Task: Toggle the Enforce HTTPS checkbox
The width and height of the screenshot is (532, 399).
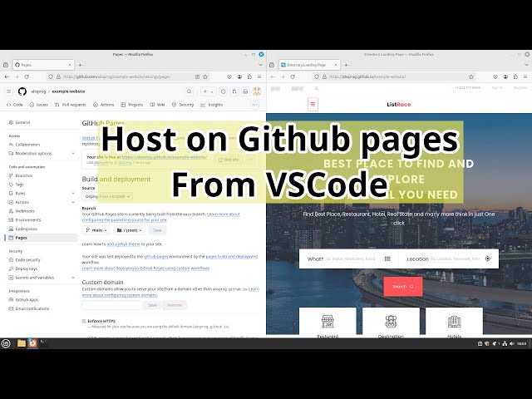Action: tap(84, 321)
